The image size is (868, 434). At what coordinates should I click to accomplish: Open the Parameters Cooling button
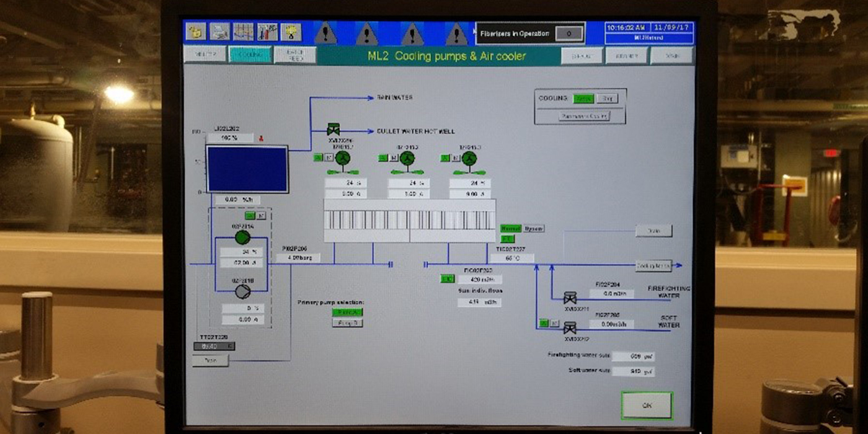(x=585, y=117)
